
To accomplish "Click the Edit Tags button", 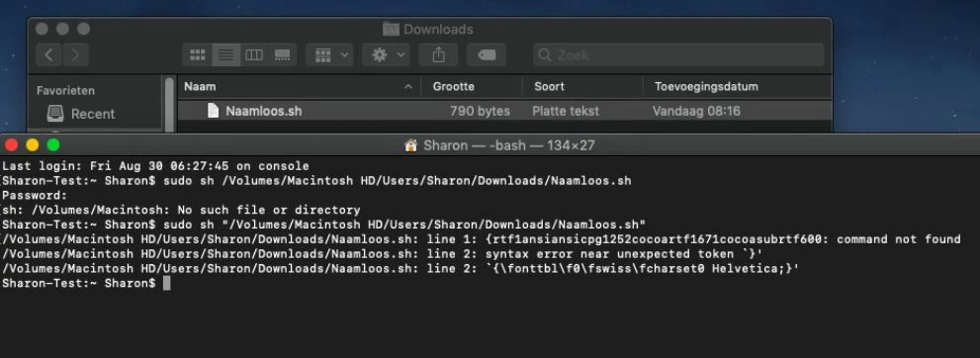I will (x=487, y=55).
